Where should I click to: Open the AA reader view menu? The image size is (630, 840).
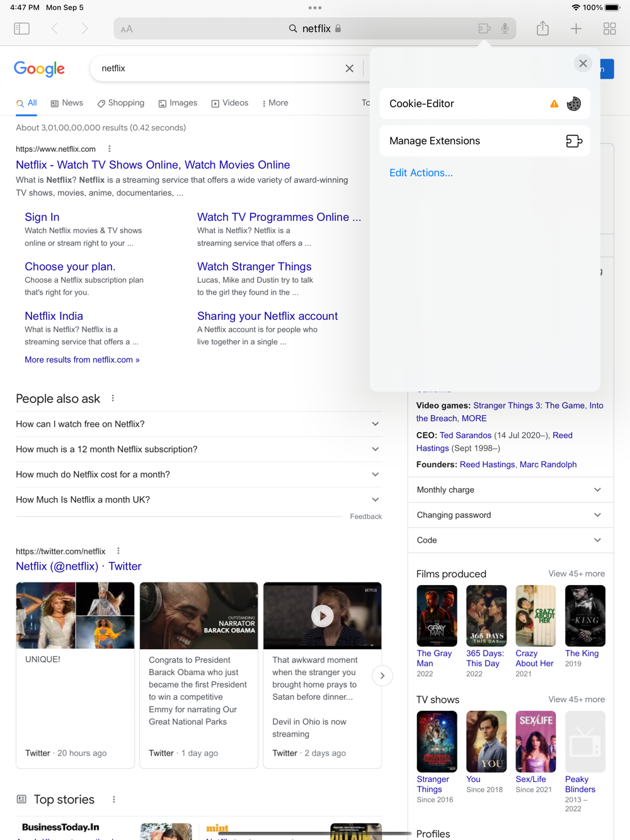click(x=127, y=29)
